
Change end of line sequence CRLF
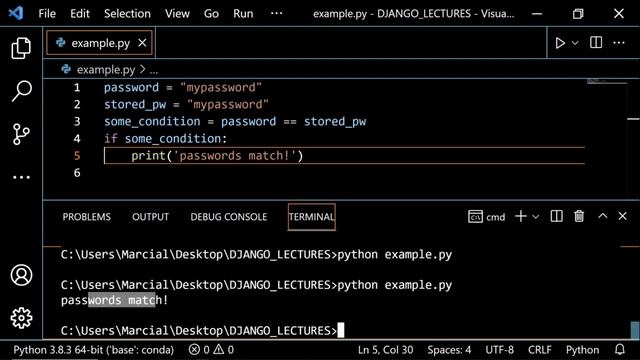540,350
